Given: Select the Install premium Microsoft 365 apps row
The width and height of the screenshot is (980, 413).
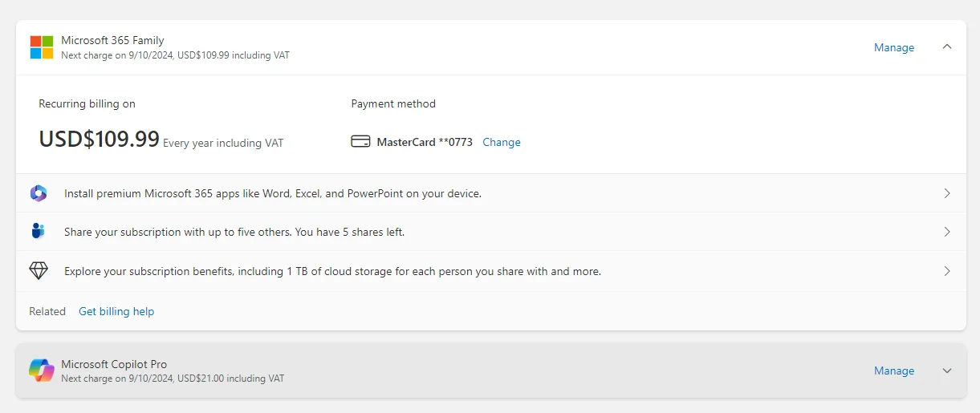Looking at the screenshot, I should pos(491,193).
